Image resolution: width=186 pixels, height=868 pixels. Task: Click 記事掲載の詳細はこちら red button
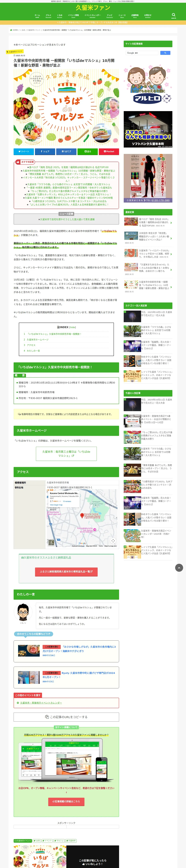66,802
